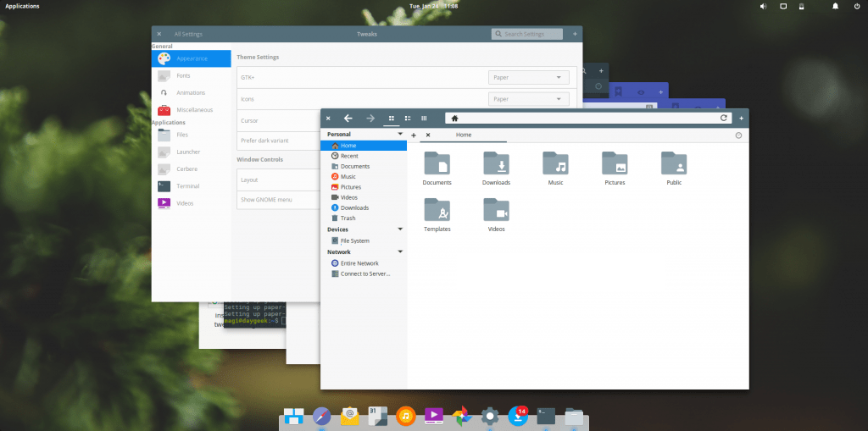Image resolution: width=868 pixels, height=431 pixels.
Task: Open the Music folder icon
Action: tap(555, 163)
